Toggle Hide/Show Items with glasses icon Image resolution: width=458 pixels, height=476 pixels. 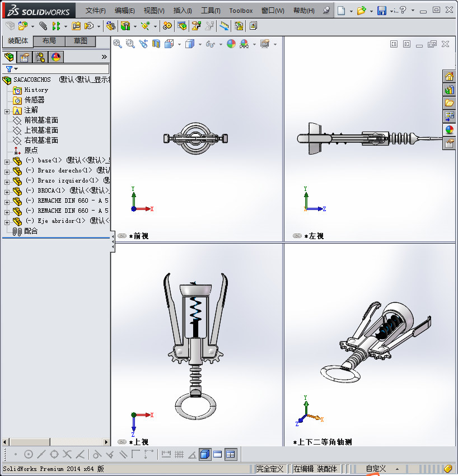tap(209, 44)
